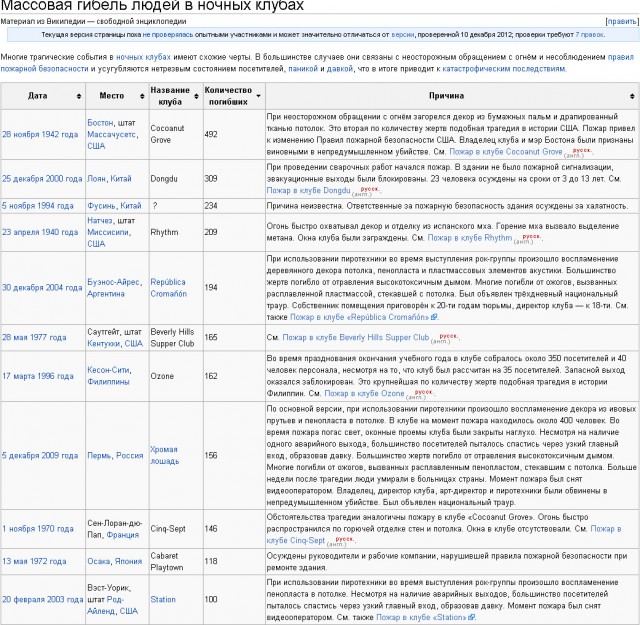This screenshot has height=625, width=640.
Task: Open the версии link in review notice
Action: 404,34
